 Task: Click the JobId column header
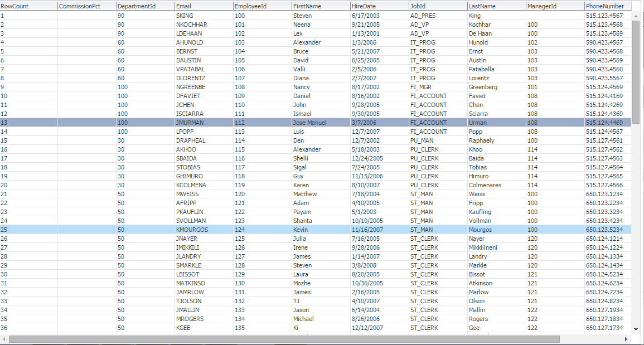(438, 6)
